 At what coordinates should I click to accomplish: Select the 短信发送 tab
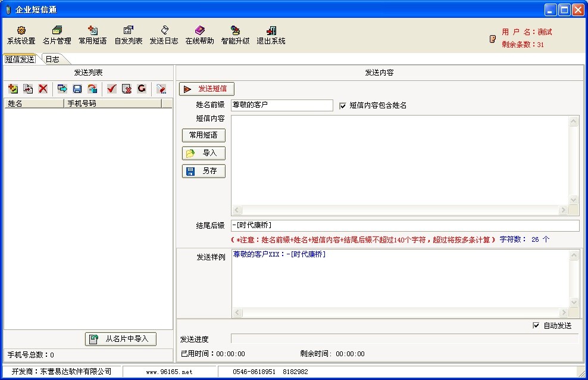point(20,60)
